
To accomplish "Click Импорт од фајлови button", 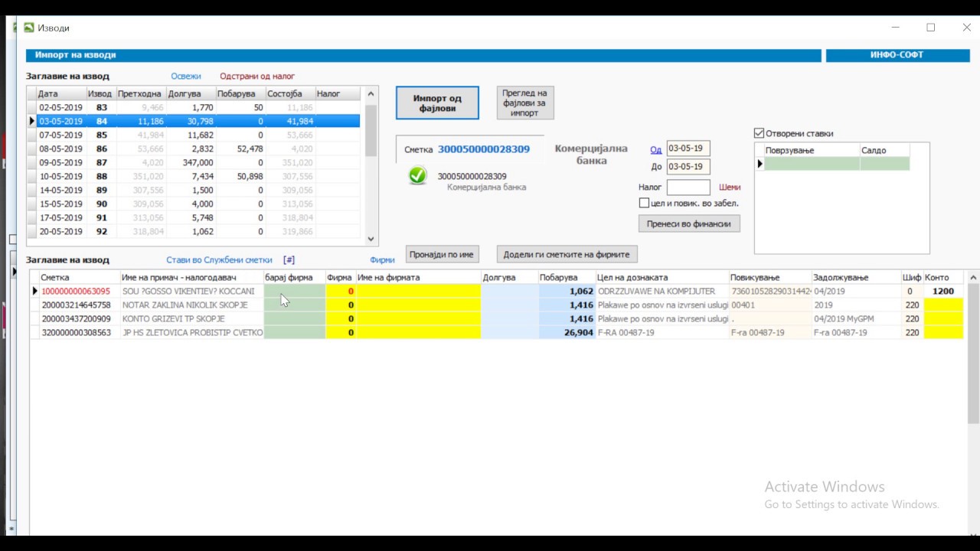I will (x=437, y=103).
